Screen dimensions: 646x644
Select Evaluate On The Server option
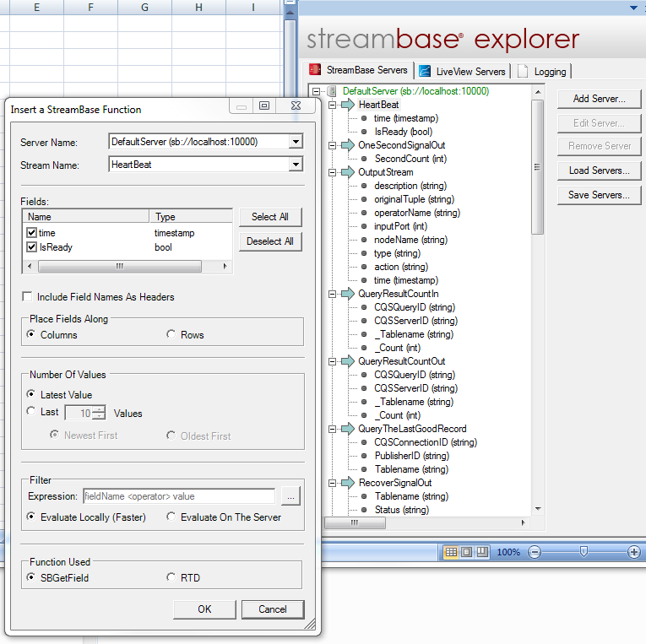[x=171, y=517]
